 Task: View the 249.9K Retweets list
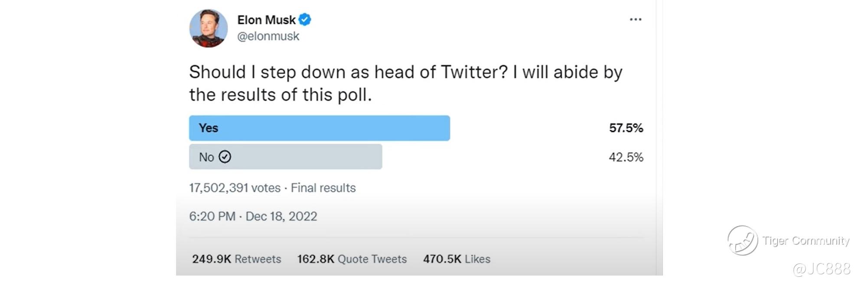tap(236, 259)
